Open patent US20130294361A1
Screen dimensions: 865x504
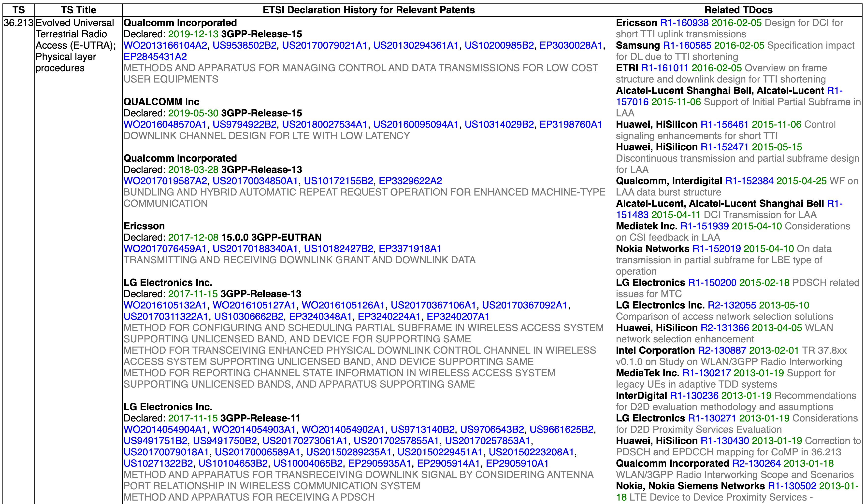point(416,45)
